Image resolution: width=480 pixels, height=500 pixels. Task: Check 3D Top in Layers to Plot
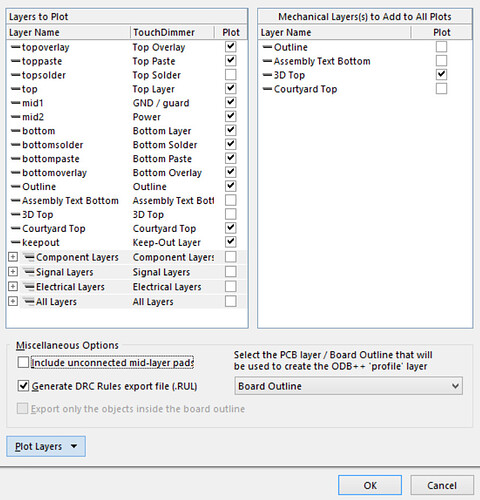(230, 214)
